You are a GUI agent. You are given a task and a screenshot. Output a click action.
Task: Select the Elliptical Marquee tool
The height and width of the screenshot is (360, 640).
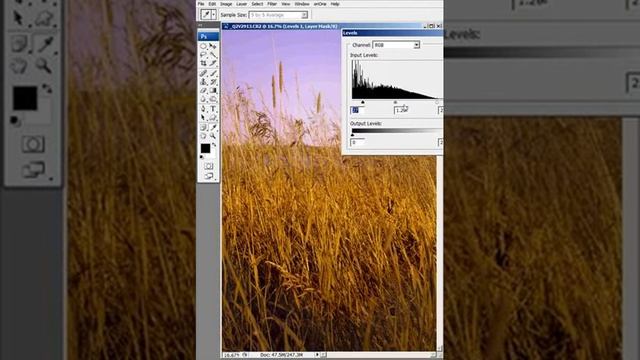[x=203, y=46]
